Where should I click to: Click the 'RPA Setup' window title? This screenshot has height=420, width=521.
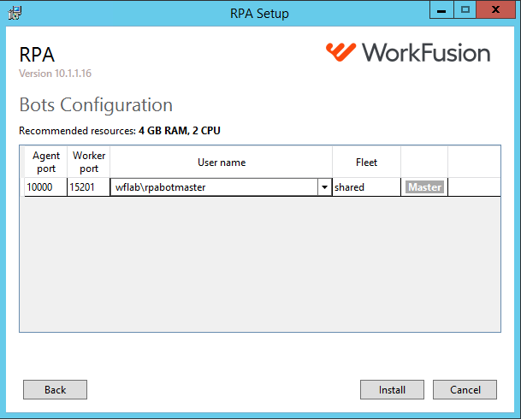259,14
